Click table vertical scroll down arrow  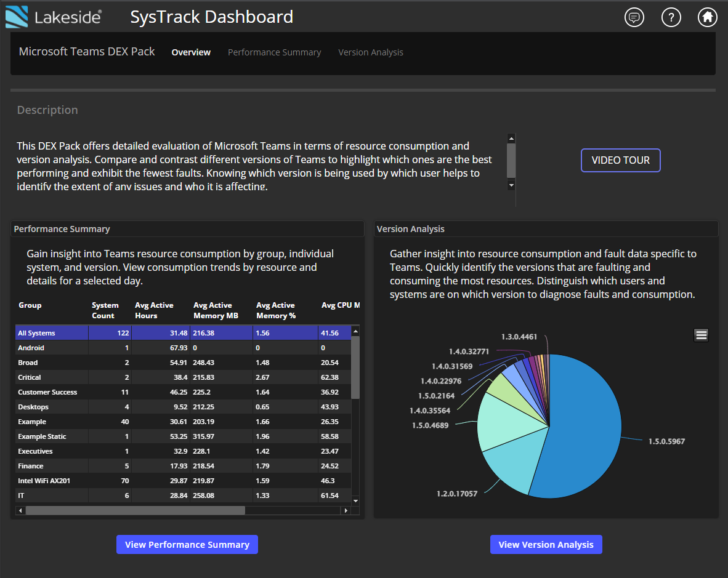[x=355, y=501]
